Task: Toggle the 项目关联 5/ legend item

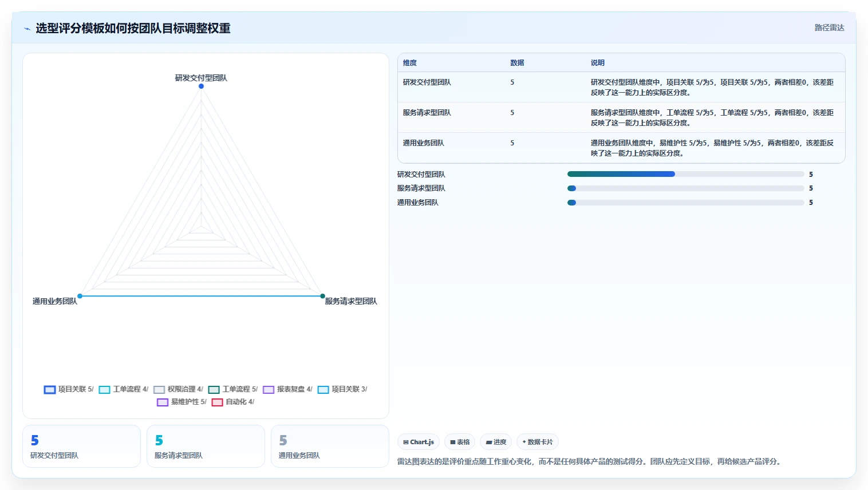Action: pyautogui.click(x=69, y=389)
